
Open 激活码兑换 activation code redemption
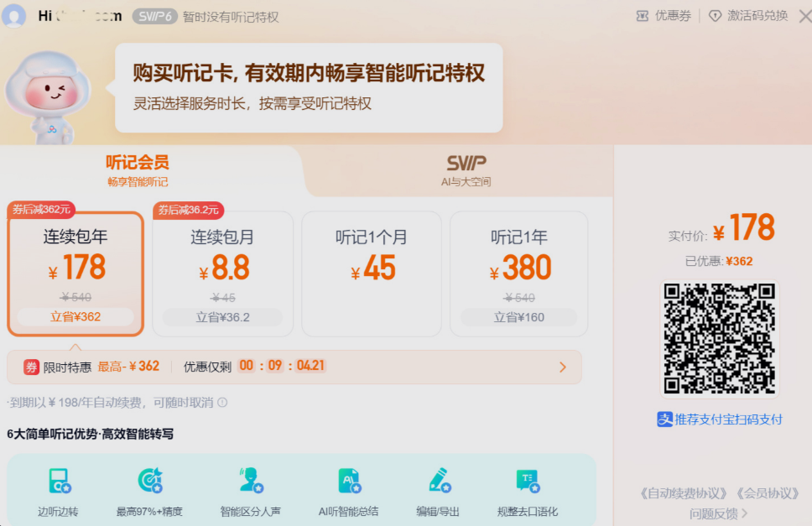tap(757, 16)
